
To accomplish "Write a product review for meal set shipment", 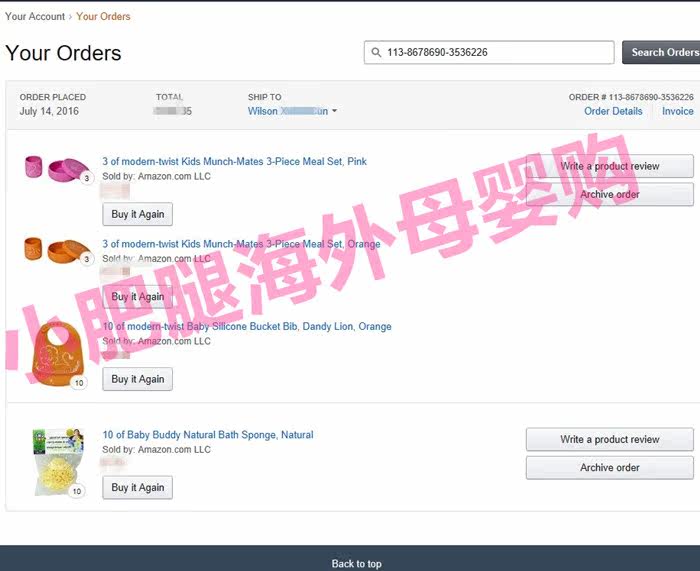I will click(x=610, y=166).
